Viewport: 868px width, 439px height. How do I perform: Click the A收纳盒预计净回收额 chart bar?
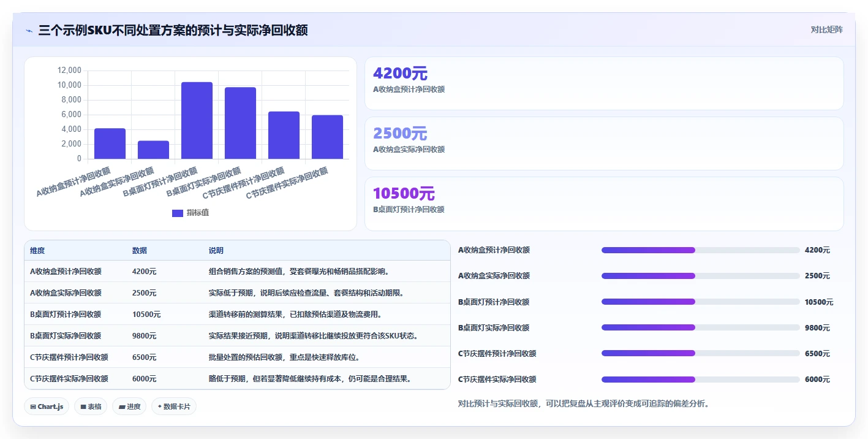click(110, 143)
